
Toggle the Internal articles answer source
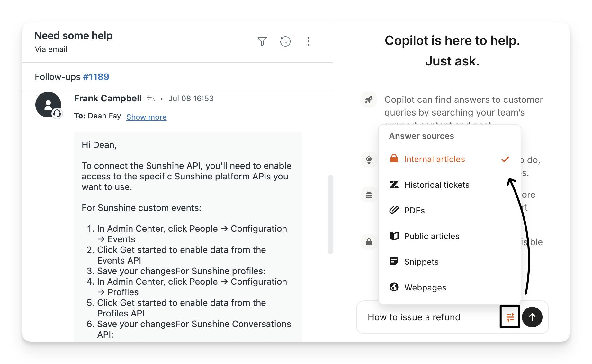pos(434,159)
